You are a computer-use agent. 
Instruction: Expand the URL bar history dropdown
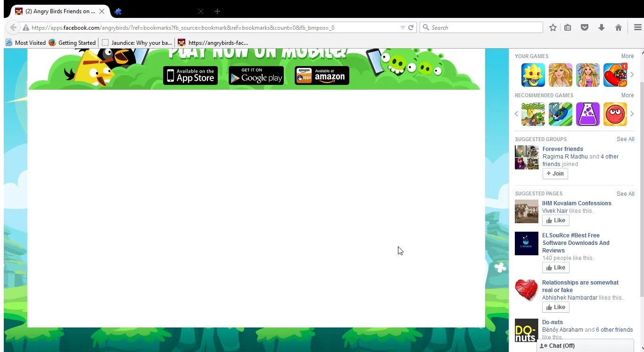click(403, 28)
